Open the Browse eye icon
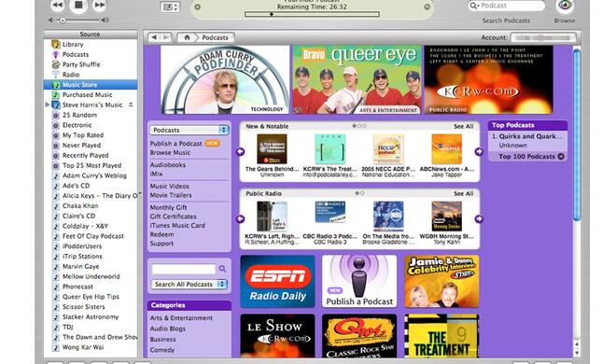Screen dimensions: 616x364 click(565, 6)
